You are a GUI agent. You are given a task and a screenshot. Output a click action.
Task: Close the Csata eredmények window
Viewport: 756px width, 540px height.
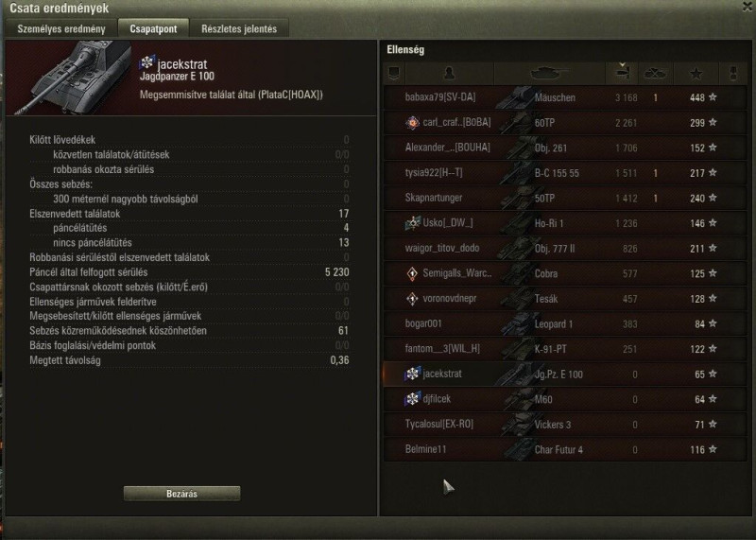click(x=747, y=6)
